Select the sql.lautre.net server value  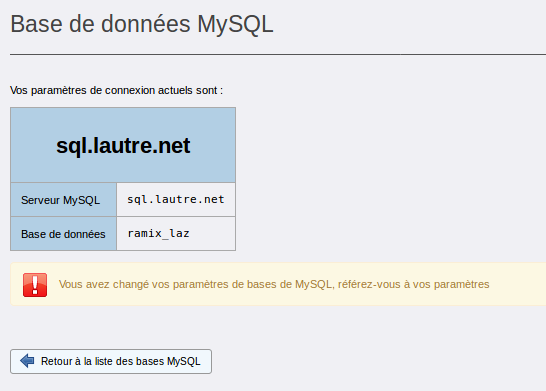(x=176, y=200)
